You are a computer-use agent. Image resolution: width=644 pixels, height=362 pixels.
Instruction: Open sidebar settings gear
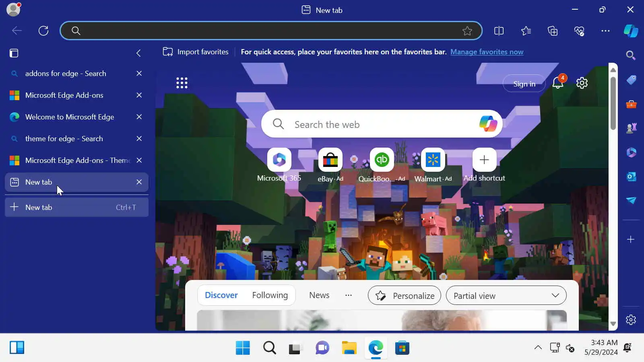click(631, 320)
